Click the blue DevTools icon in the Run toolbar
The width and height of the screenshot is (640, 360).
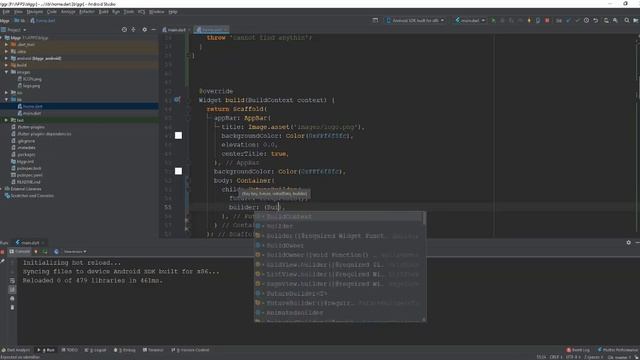[56, 252]
